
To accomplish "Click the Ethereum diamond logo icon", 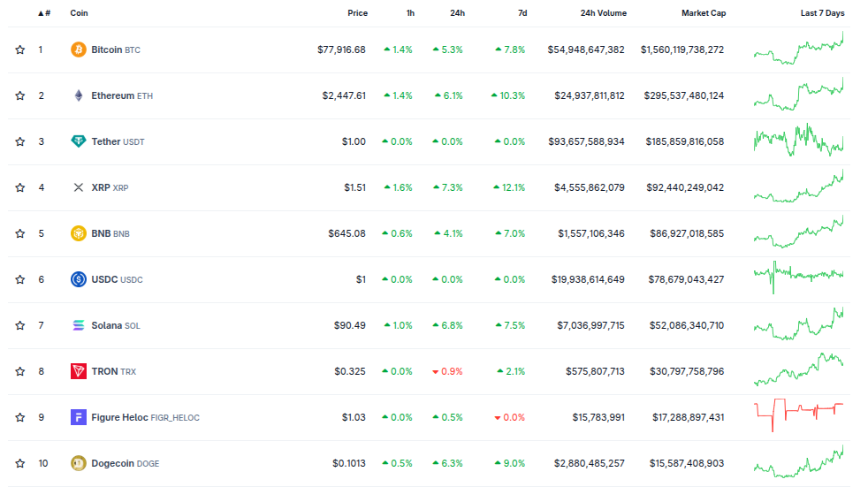I will [79, 95].
